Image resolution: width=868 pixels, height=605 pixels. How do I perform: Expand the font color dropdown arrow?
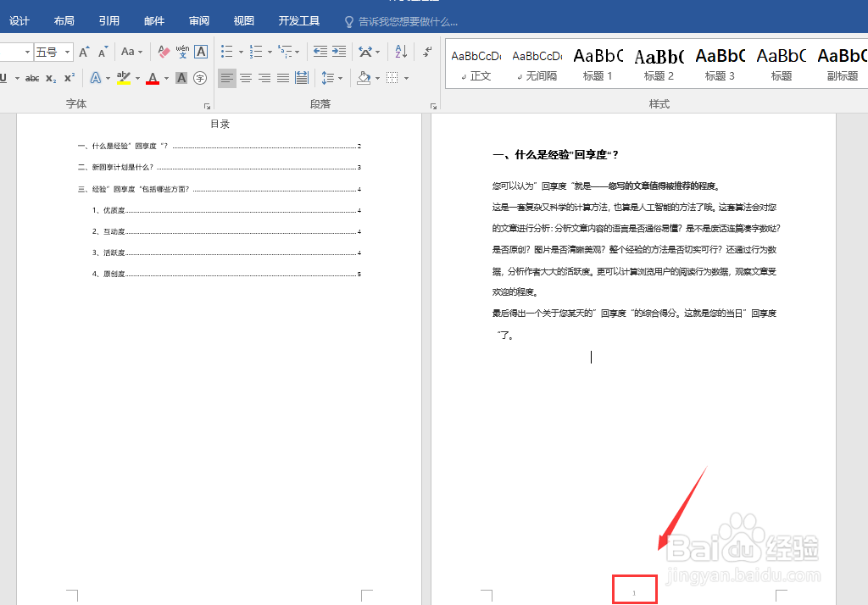pos(164,78)
